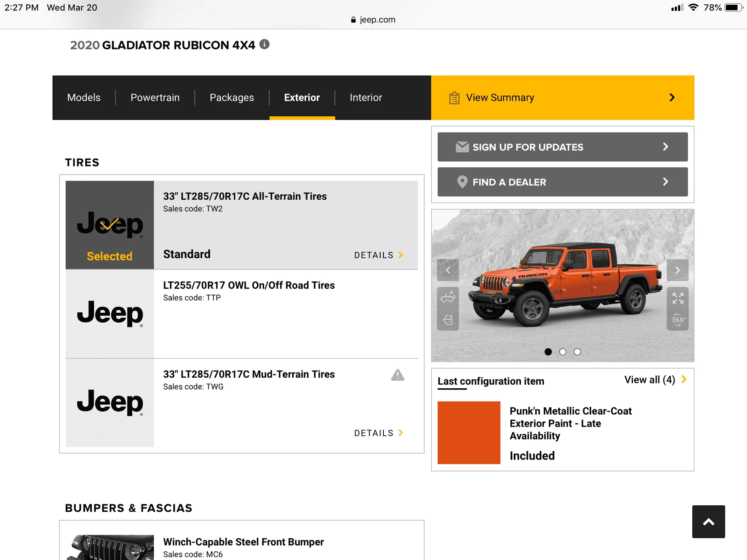Click Punk'n Metallic Clear-Coat paint text

[x=570, y=423]
